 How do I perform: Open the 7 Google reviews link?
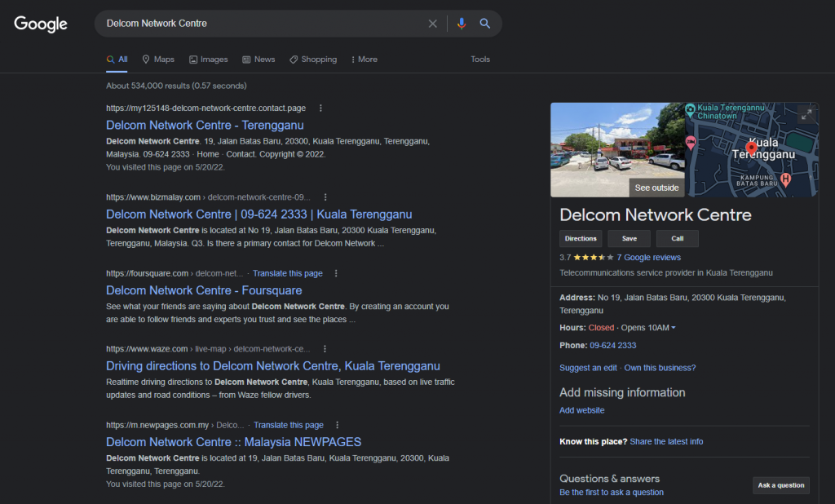(648, 257)
